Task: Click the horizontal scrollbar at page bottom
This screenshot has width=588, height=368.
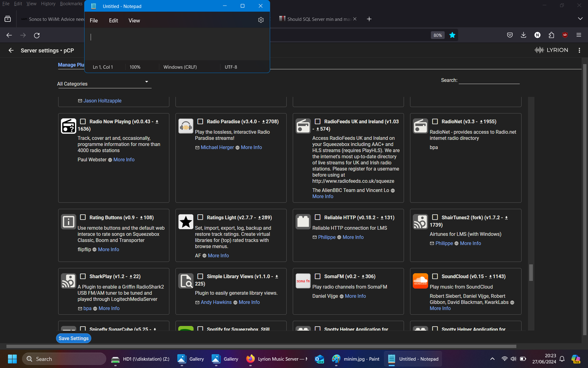Action: click(261, 346)
